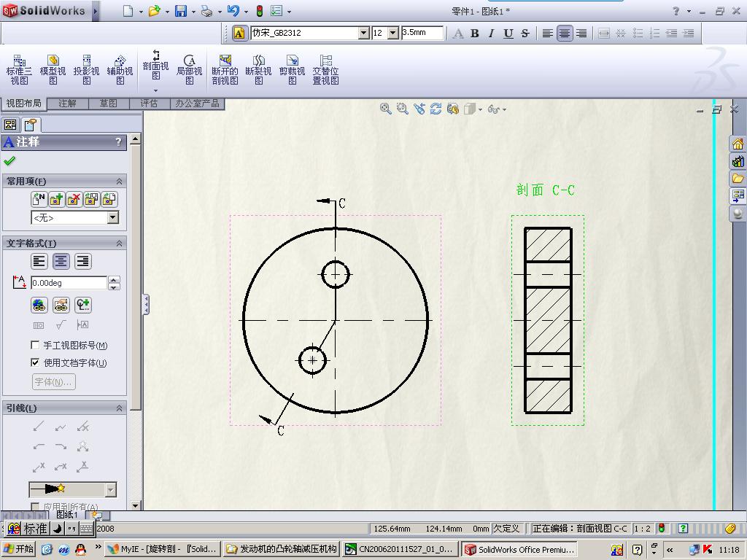Switch to the 视图布局 (View Layout) tab

pos(24,104)
